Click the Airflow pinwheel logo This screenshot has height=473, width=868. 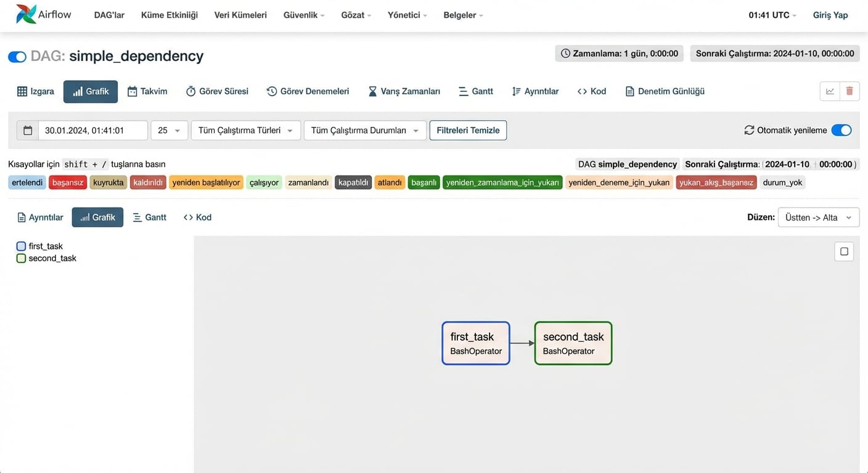[27, 14]
